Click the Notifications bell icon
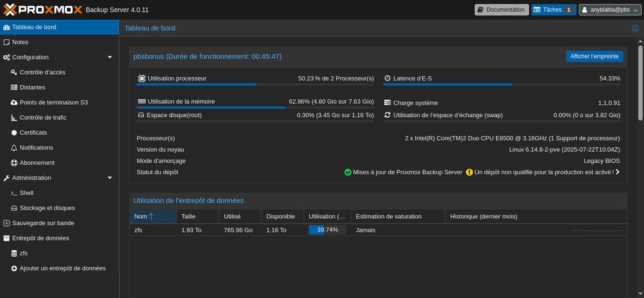The height and width of the screenshot is (298, 644). [14, 148]
